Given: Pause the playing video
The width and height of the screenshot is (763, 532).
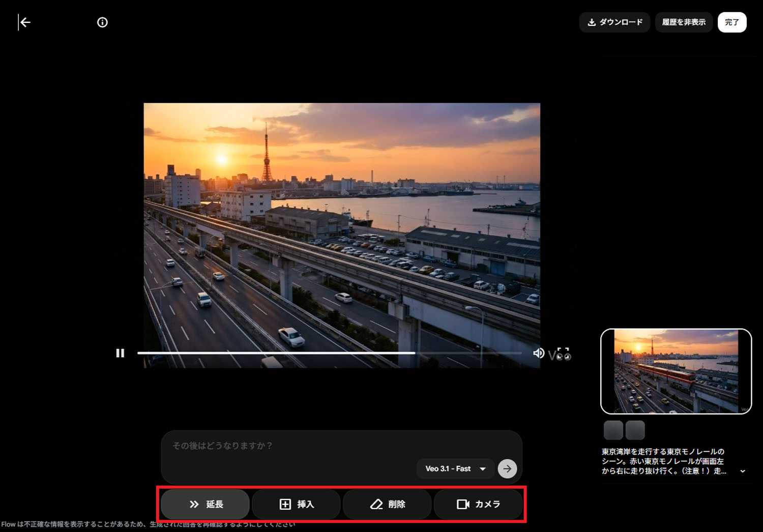Looking at the screenshot, I should pyautogui.click(x=120, y=353).
